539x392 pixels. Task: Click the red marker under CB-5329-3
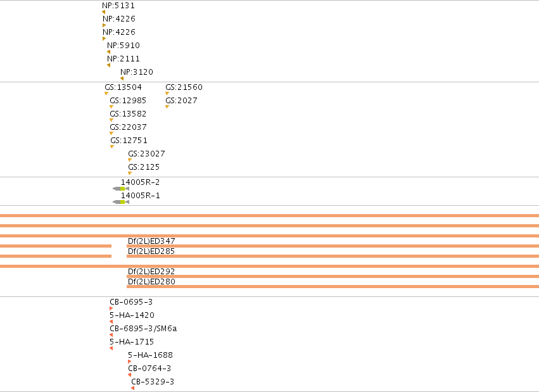(x=132, y=388)
